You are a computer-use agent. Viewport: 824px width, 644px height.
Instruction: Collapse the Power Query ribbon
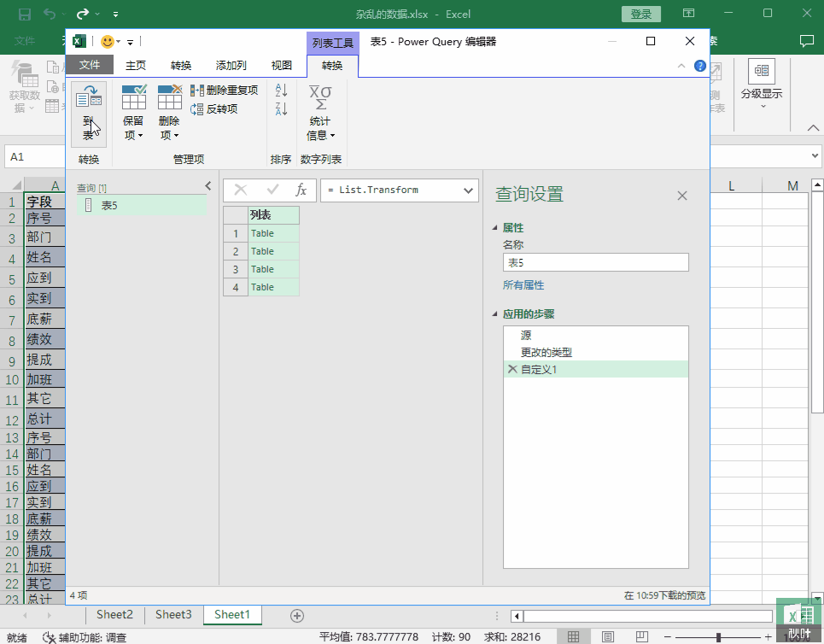[681, 66]
